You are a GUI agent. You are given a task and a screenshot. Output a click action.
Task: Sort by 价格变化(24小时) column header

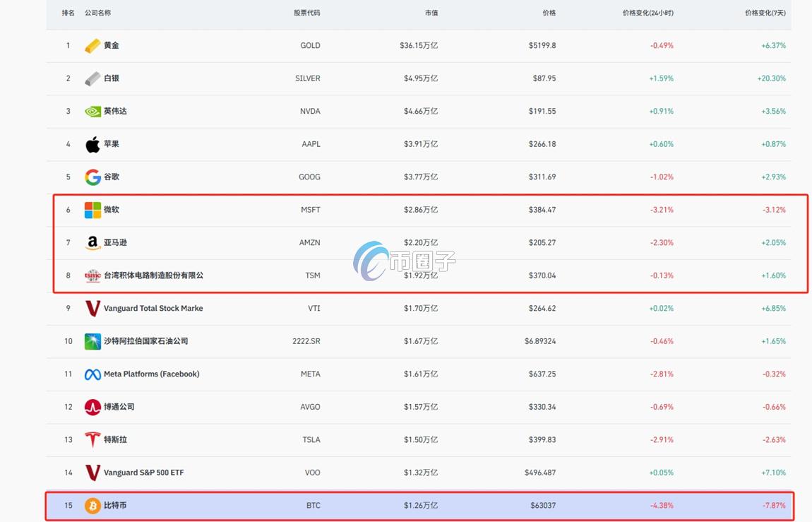(648, 13)
